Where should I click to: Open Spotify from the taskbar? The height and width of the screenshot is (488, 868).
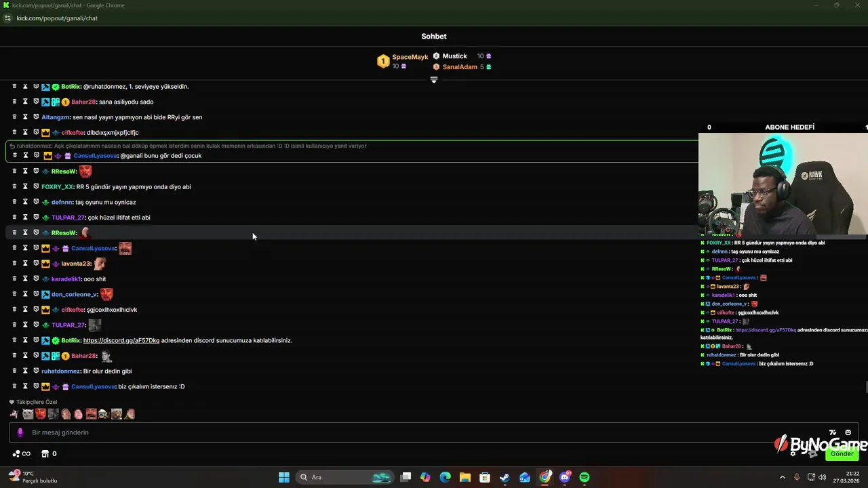585,477
